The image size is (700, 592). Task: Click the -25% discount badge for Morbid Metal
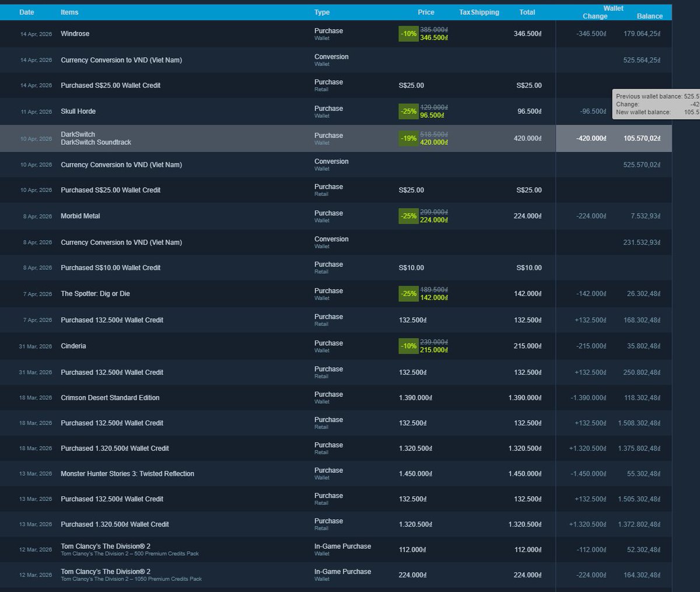408,216
